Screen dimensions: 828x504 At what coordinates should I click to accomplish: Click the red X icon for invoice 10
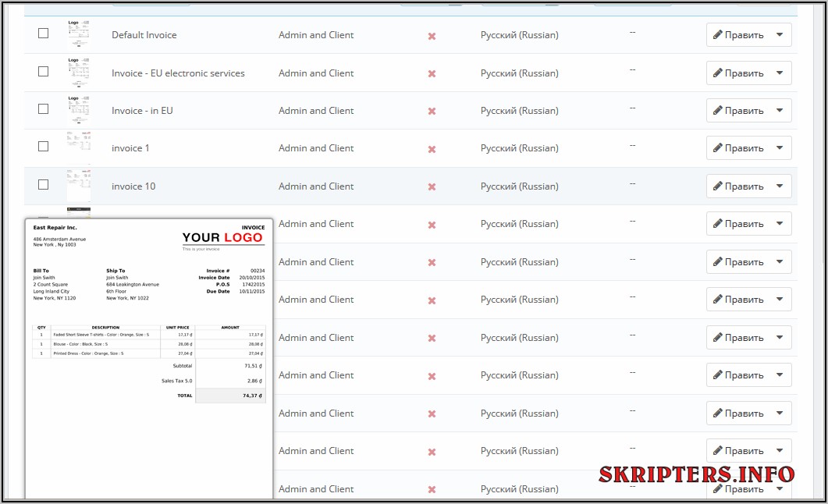click(x=432, y=186)
